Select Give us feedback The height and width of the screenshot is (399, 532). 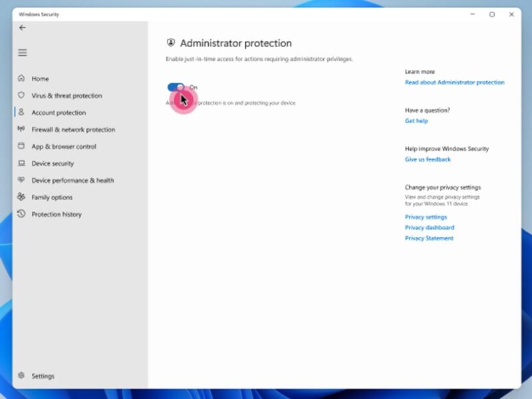click(x=428, y=160)
